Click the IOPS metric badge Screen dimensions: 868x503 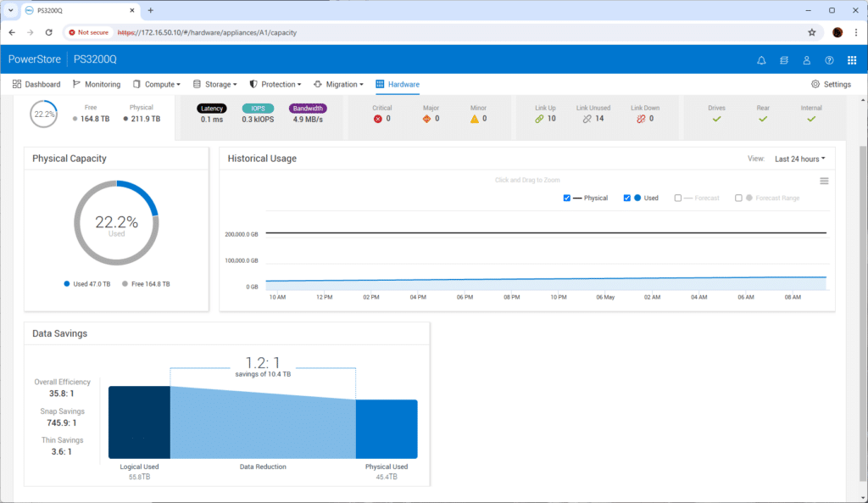click(258, 109)
